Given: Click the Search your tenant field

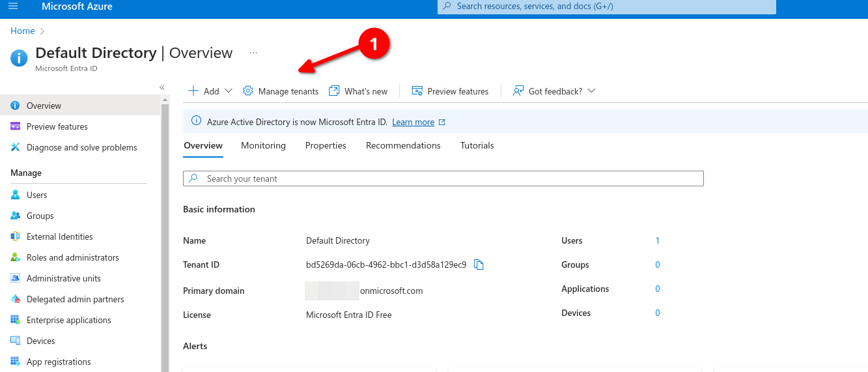Looking at the screenshot, I should click(x=443, y=179).
